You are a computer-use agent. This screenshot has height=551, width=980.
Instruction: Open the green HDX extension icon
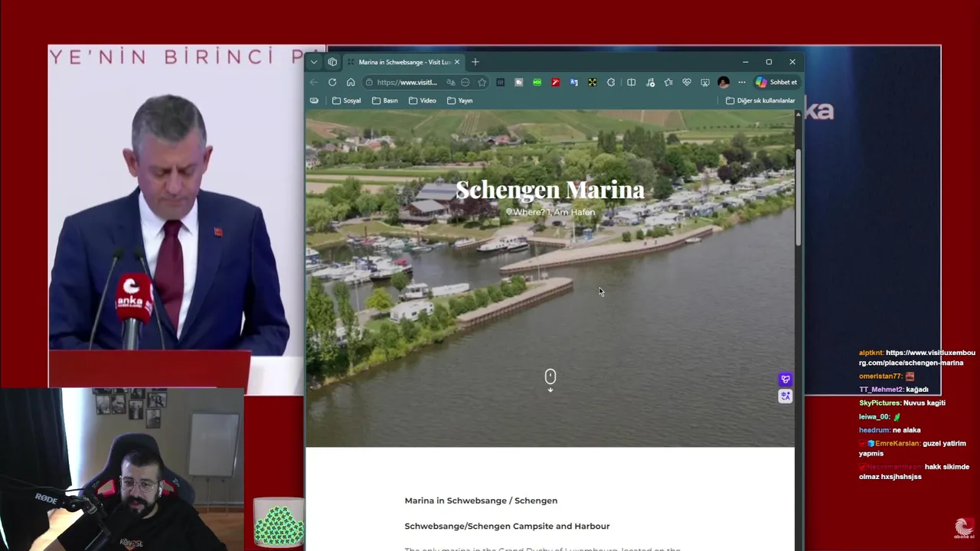(x=537, y=82)
